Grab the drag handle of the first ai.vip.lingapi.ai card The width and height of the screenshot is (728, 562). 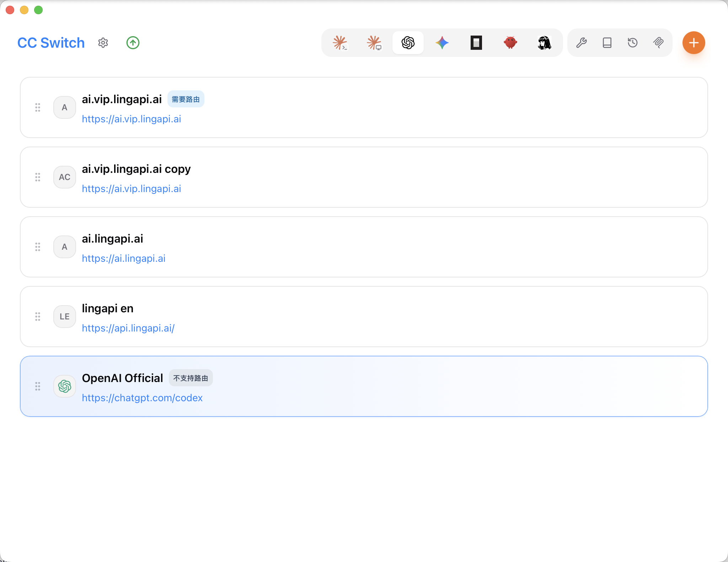(x=38, y=107)
